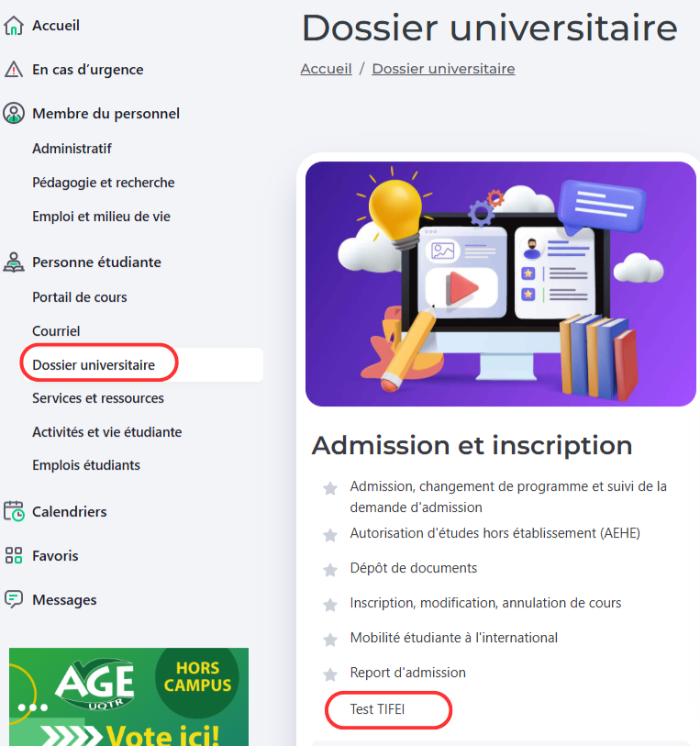Favorite star beside Admission, changement de programme

[x=330, y=488]
